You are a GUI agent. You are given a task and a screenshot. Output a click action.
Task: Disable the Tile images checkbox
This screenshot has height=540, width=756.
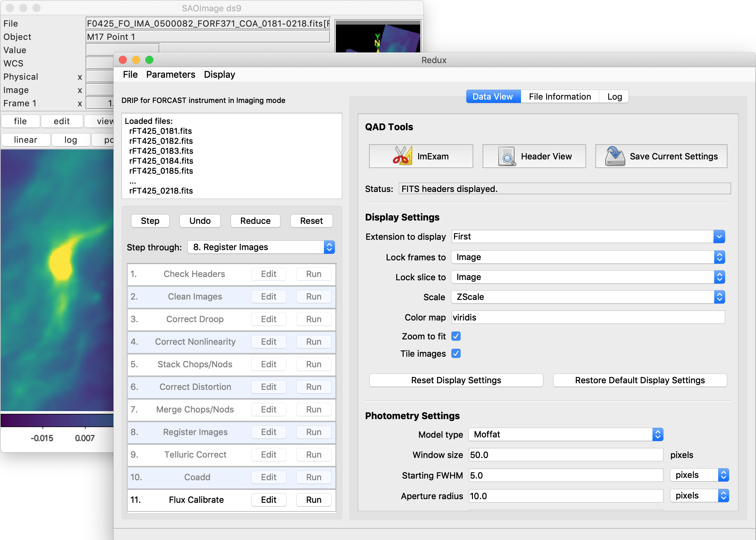coord(456,353)
